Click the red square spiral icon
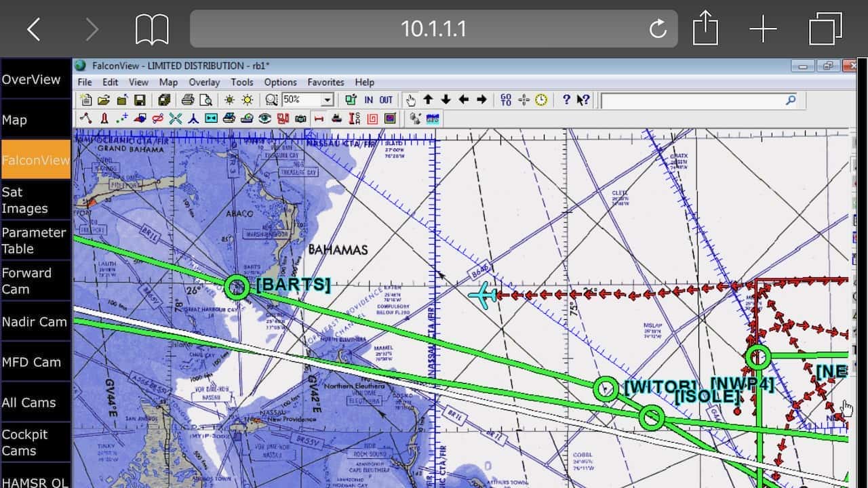The width and height of the screenshot is (868, 488). point(372,119)
